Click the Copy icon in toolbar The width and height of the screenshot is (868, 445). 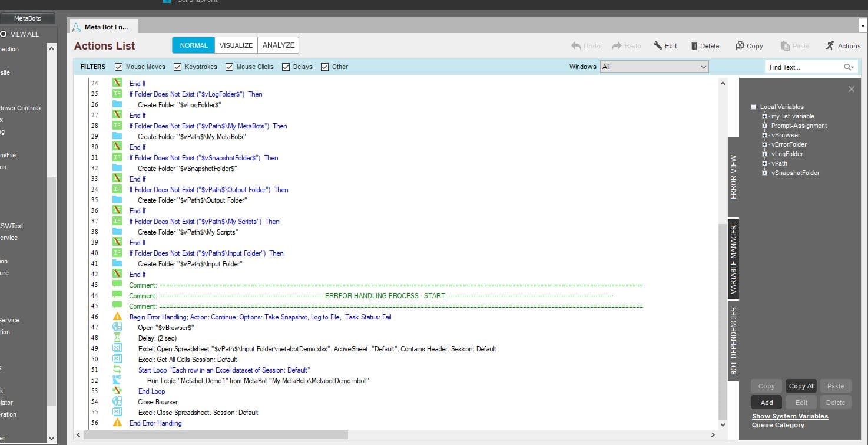(x=740, y=45)
